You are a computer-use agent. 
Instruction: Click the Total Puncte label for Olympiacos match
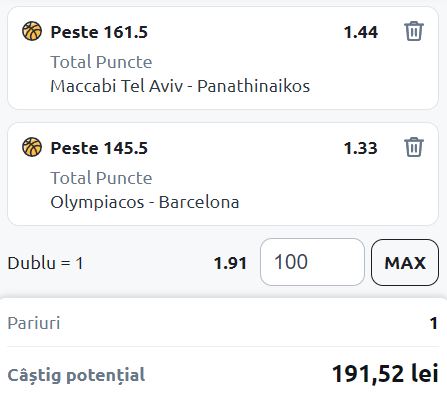pos(101,178)
